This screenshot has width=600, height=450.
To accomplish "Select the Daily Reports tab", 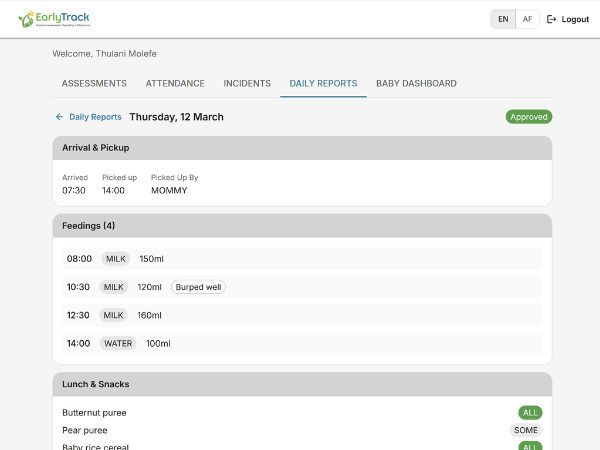I will coord(323,83).
